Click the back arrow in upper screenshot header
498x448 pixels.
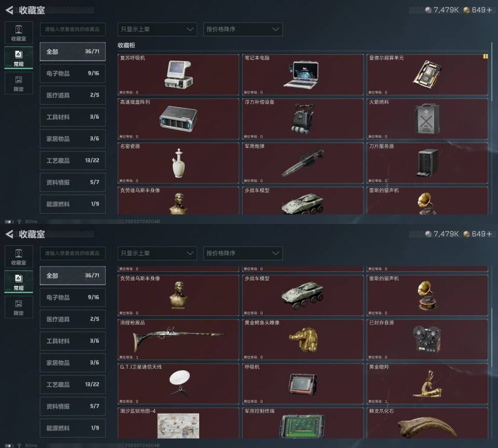tap(9, 10)
